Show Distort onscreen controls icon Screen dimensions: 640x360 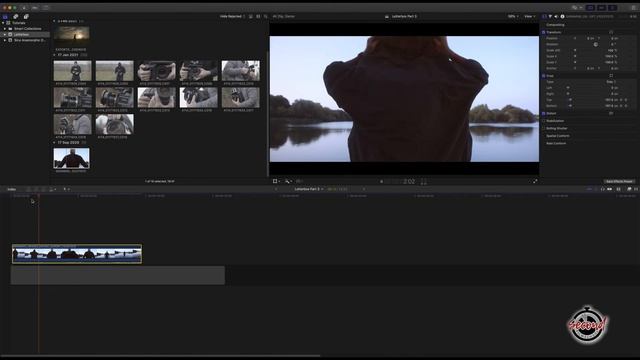[611, 113]
